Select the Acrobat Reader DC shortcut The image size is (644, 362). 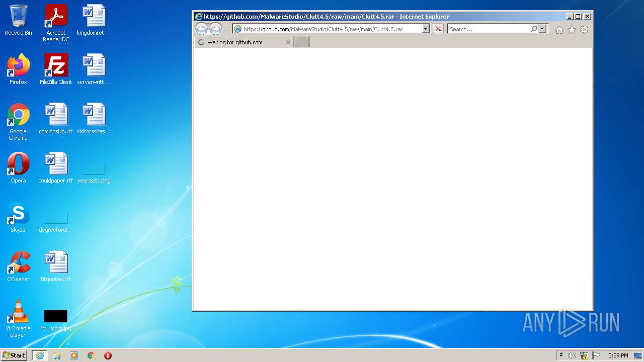[x=56, y=23]
